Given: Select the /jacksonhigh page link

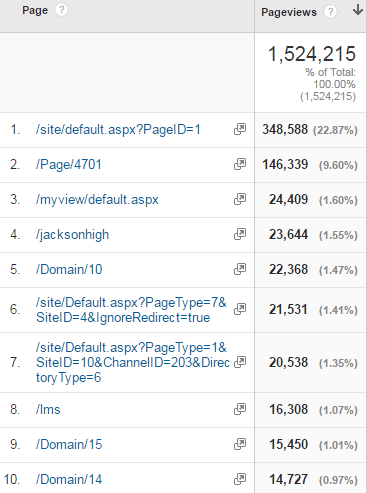Looking at the screenshot, I should click(72, 234).
